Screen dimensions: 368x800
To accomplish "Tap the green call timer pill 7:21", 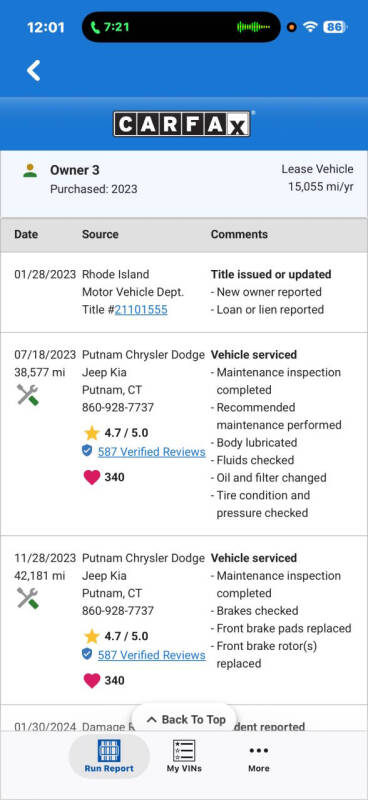I will coord(110,27).
